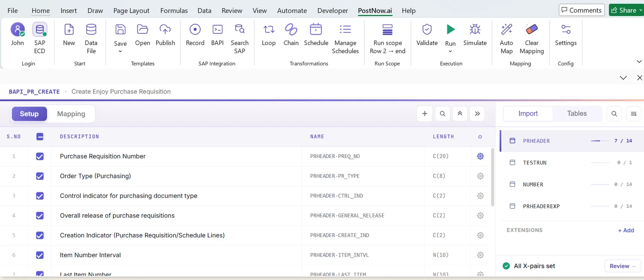This screenshot has width=644, height=280.
Task: Click the Validate shield icon
Action: tap(427, 30)
